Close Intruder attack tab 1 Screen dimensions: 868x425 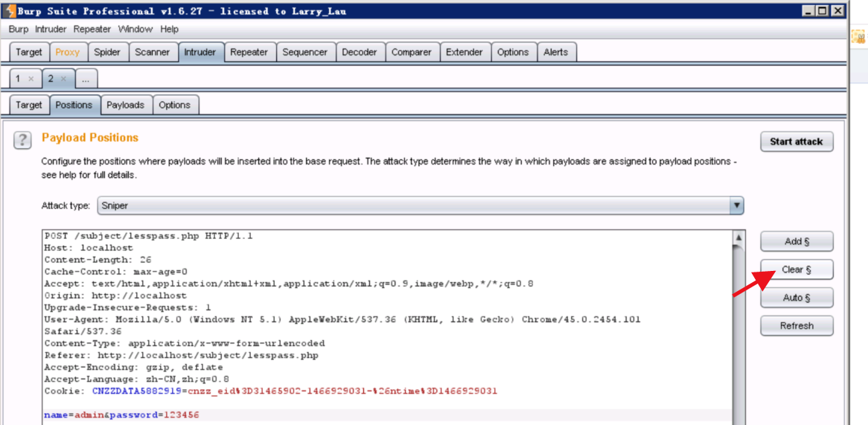31,79
